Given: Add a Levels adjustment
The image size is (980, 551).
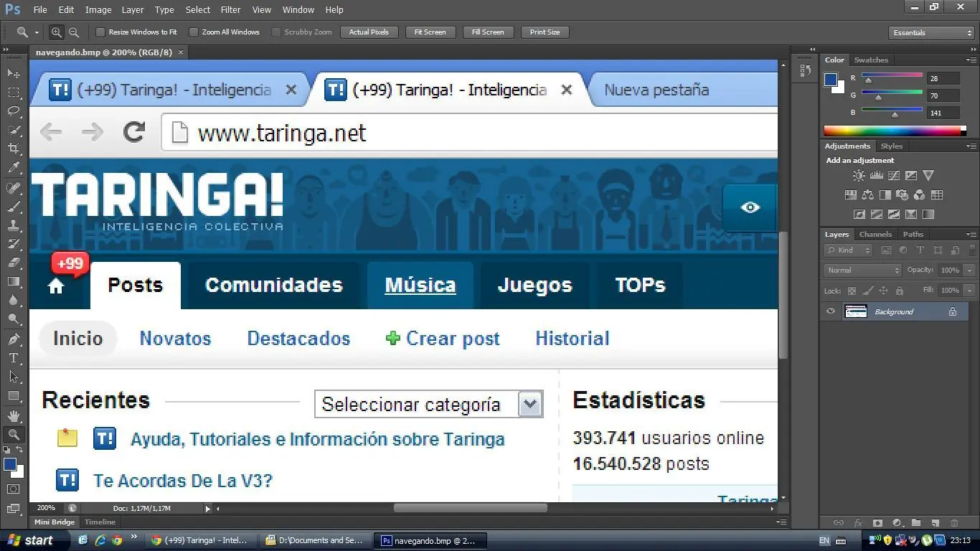Looking at the screenshot, I should click(x=876, y=175).
